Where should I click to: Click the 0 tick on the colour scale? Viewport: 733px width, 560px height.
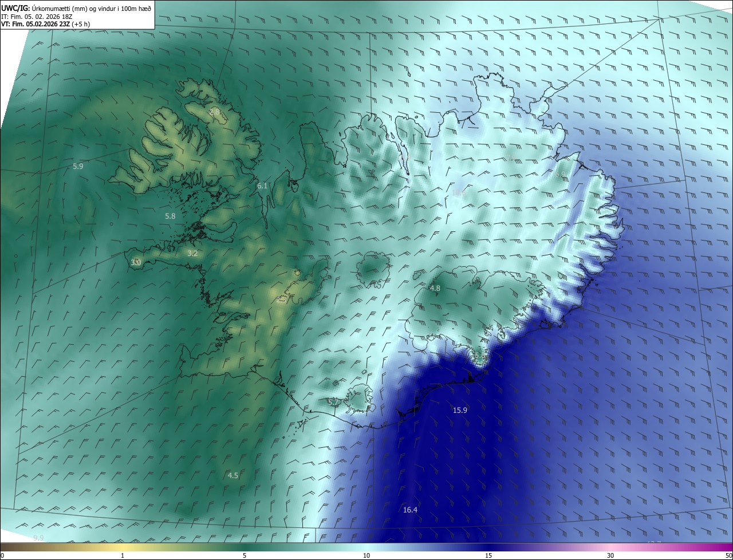click(2, 555)
